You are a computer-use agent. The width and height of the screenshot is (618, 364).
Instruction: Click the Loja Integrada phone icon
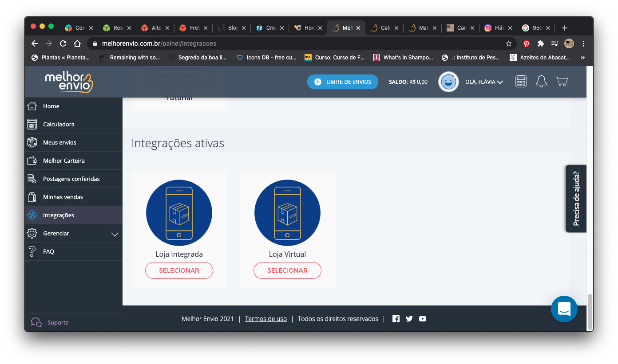tap(179, 213)
